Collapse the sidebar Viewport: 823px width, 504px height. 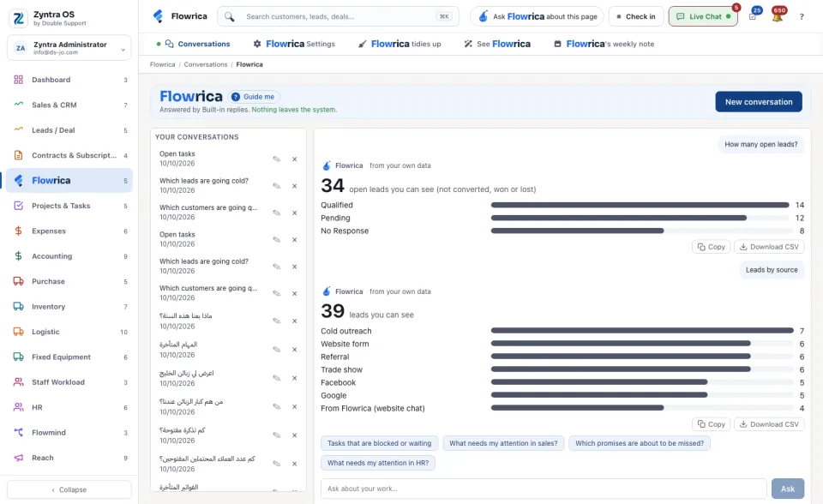tap(69, 489)
